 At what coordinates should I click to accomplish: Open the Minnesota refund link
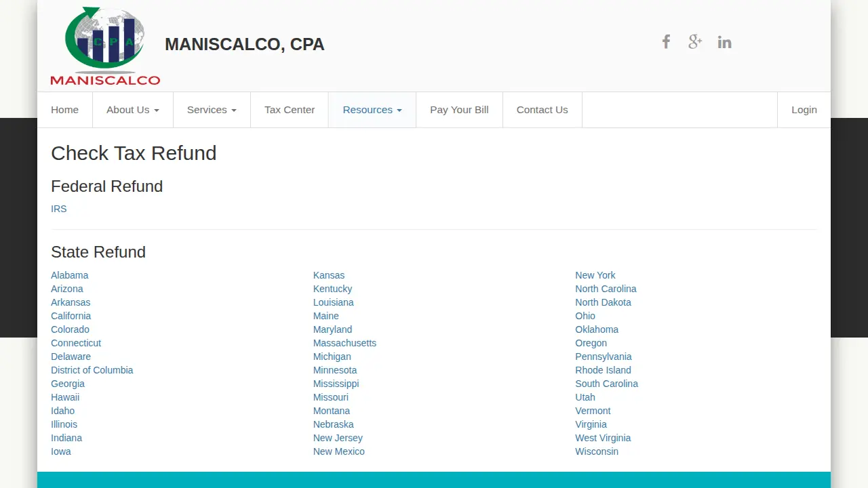(335, 370)
